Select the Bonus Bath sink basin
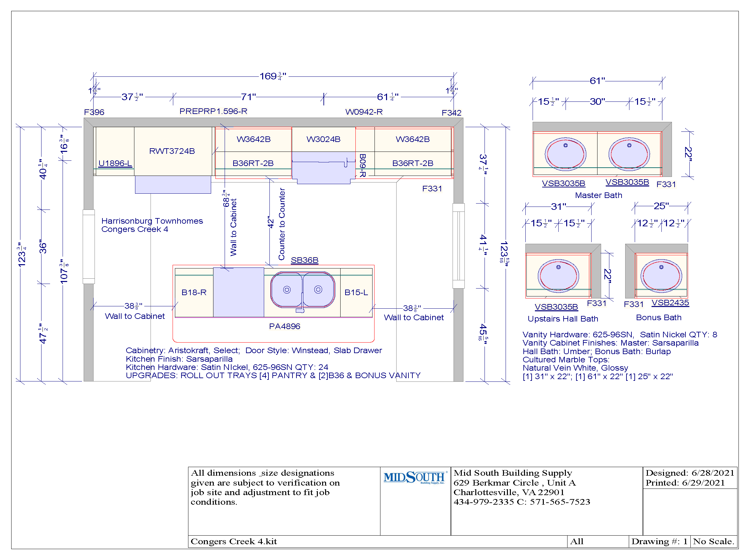 click(661, 276)
